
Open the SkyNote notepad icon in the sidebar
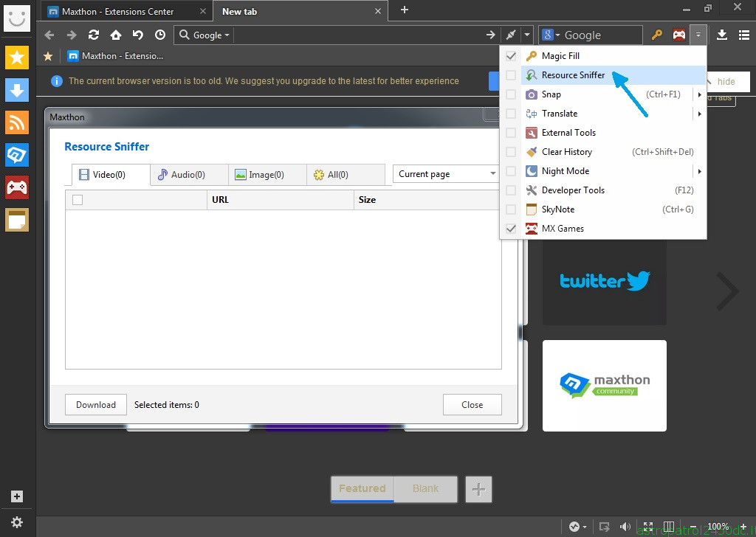(17, 220)
